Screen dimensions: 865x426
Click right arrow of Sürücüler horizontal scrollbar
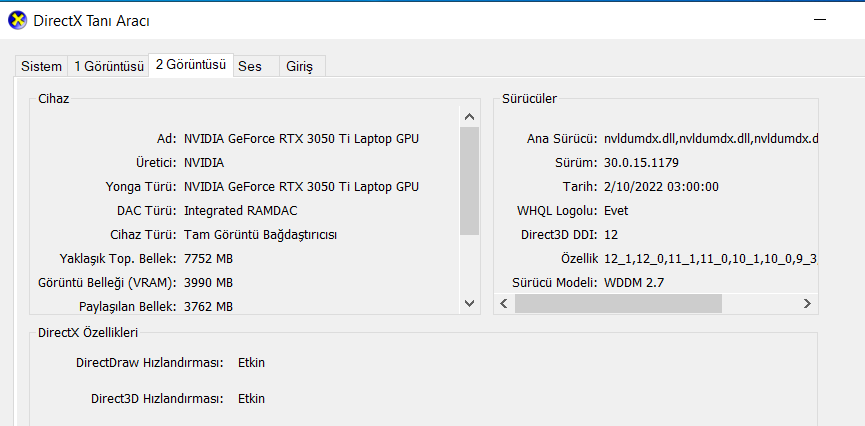click(x=808, y=302)
